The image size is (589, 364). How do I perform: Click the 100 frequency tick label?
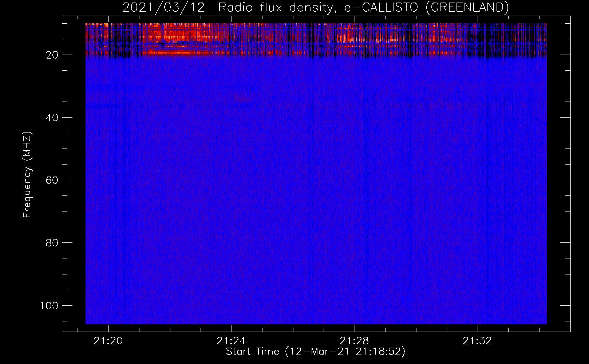coord(49,305)
